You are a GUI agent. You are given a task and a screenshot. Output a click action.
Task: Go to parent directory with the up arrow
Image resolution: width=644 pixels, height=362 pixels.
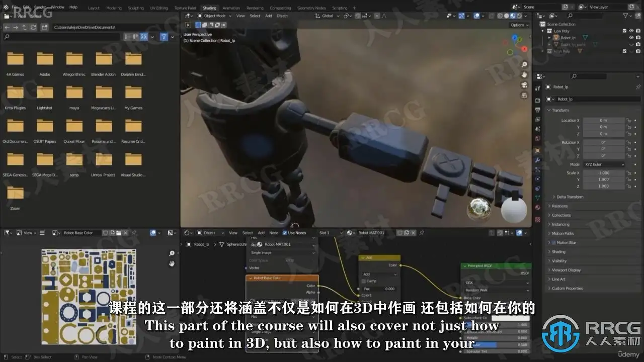click(x=24, y=27)
